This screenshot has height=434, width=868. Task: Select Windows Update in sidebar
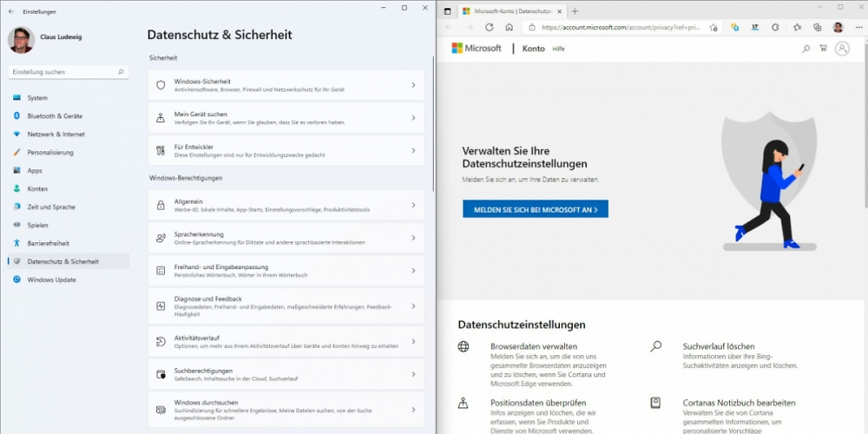69,279
